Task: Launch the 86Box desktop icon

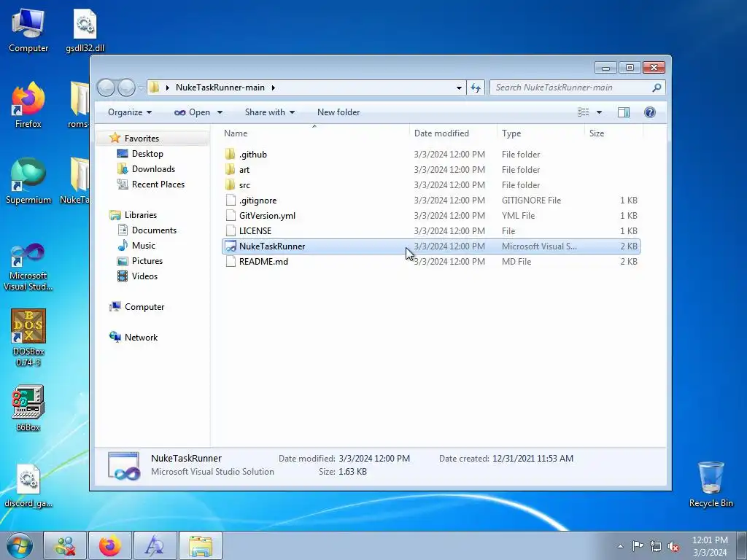Action: tap(28, 408)
